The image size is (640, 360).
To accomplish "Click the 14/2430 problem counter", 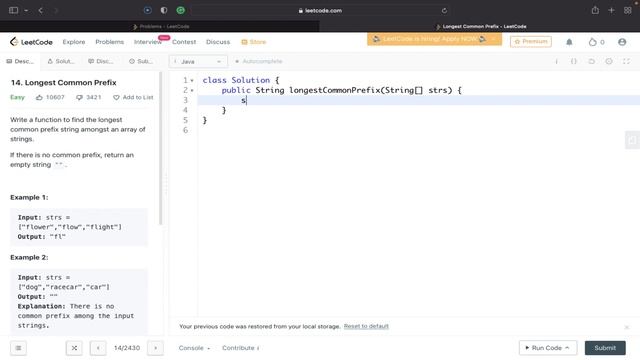I will [127, 348].
